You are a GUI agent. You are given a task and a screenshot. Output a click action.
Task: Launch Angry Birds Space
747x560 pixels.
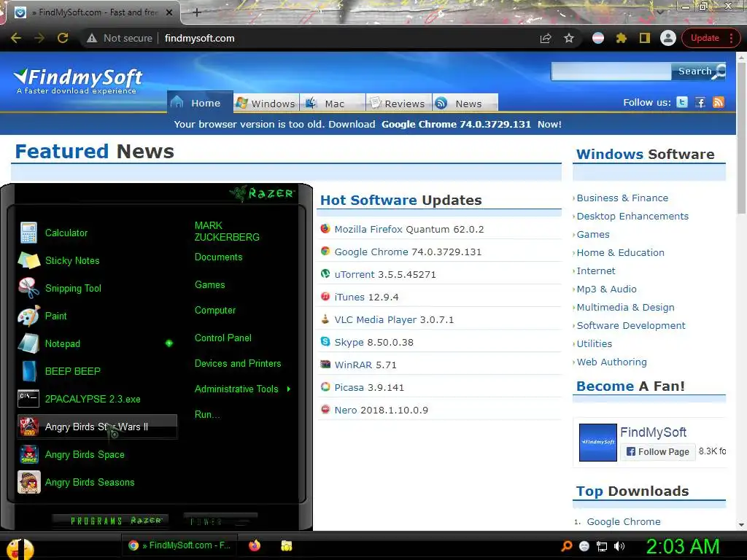tap(96, 454)
